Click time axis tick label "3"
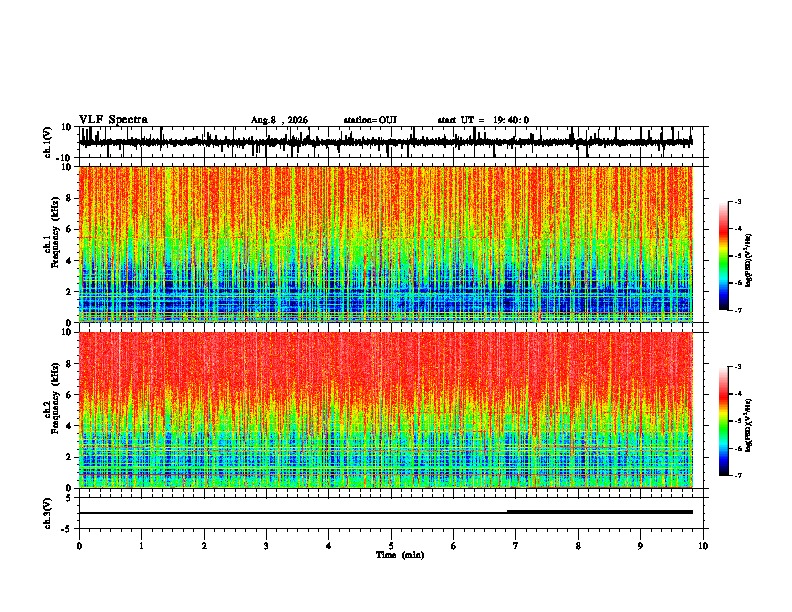792x612 pixels. click(x=266, y=546)
